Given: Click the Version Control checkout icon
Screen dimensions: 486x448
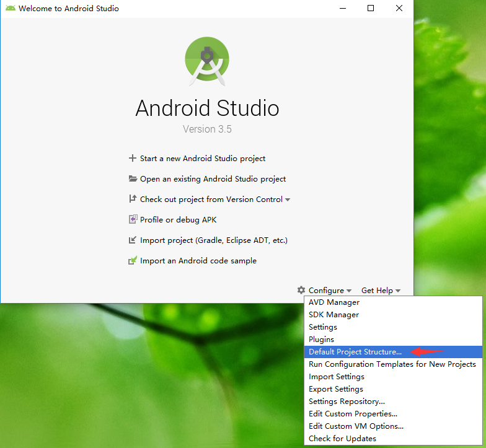Looking at the screenshot, I should pos(133,199).
